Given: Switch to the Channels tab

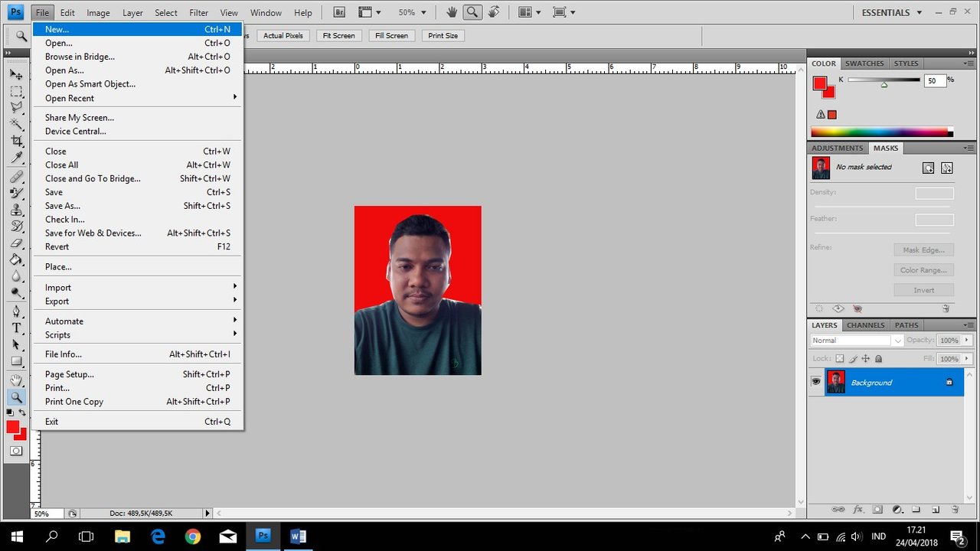Looking at the screenshot, I should (865, 325).
